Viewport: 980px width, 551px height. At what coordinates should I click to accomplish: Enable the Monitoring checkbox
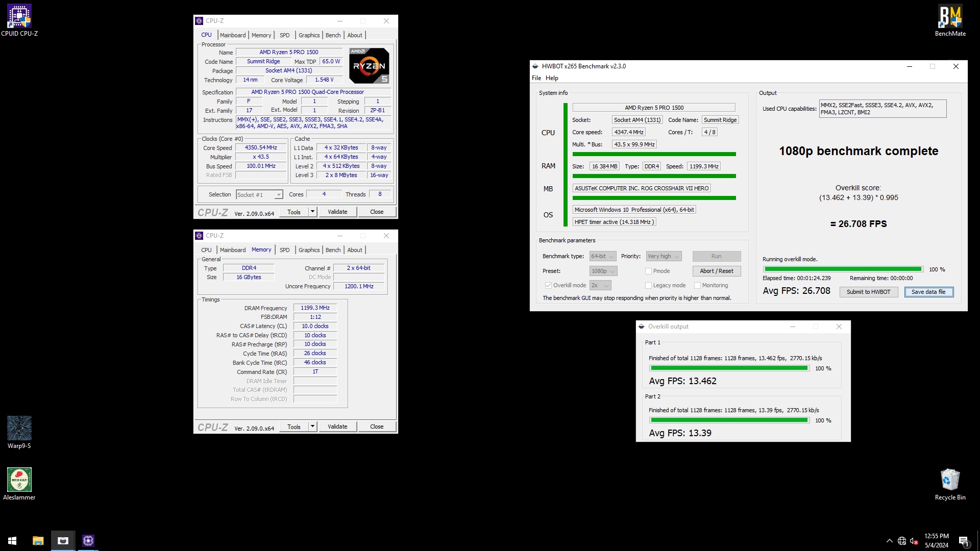(x=697, y=285)
